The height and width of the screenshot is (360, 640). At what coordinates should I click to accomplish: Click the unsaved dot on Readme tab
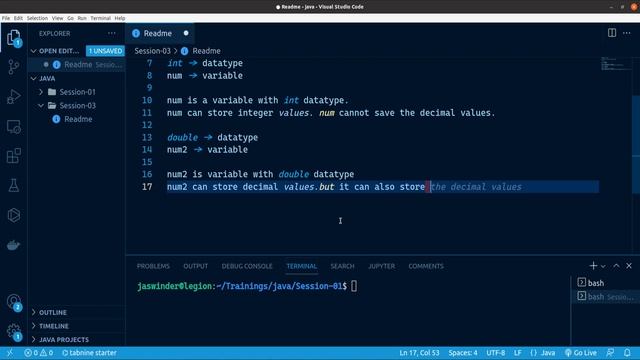[186, 33]
